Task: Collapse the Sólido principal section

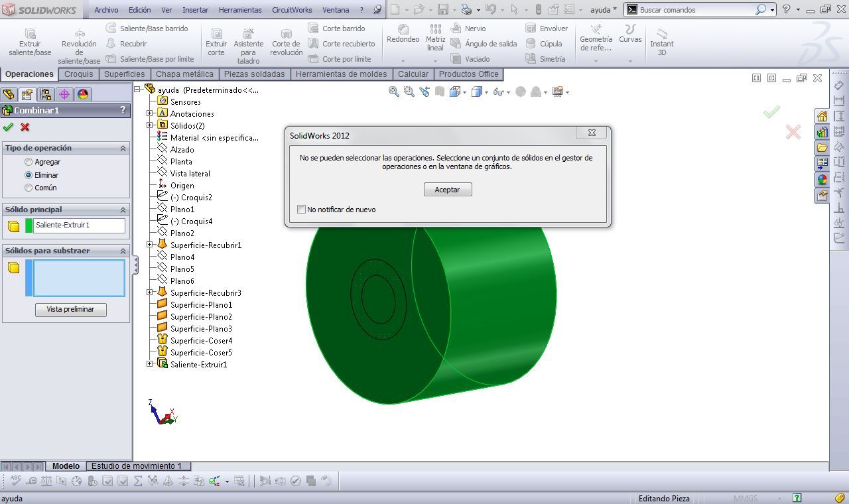Action: (123, 210)
